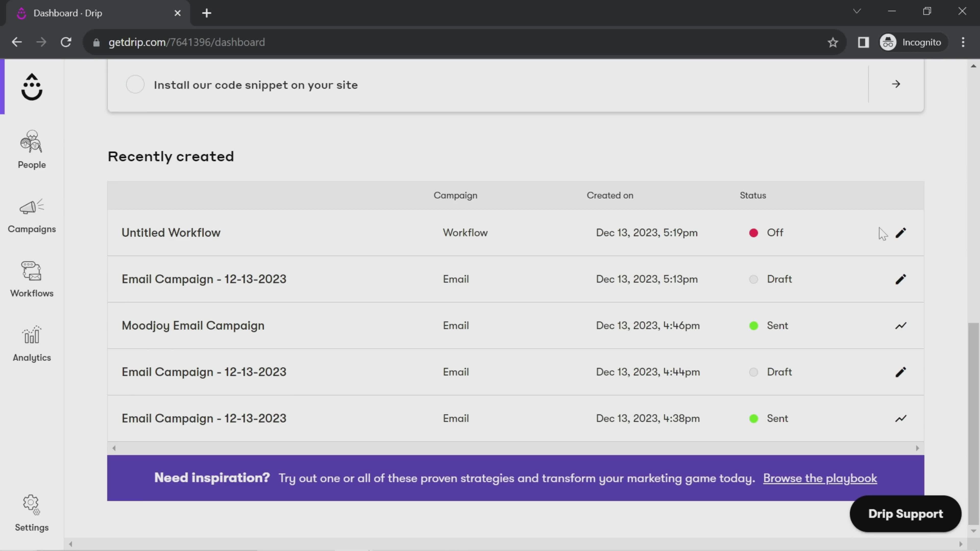The height and width of the screenshot is (551, 980).
Task: View site information lock icon
Action: [96, 43]
